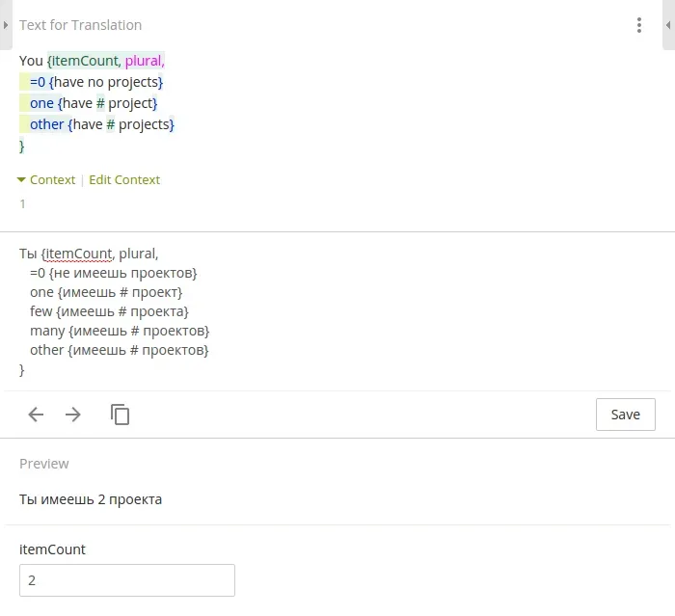
Task: Click the preview text "Ты имеешь 2 проекта"
Action: pyautogui.click(x=91, y=499)
